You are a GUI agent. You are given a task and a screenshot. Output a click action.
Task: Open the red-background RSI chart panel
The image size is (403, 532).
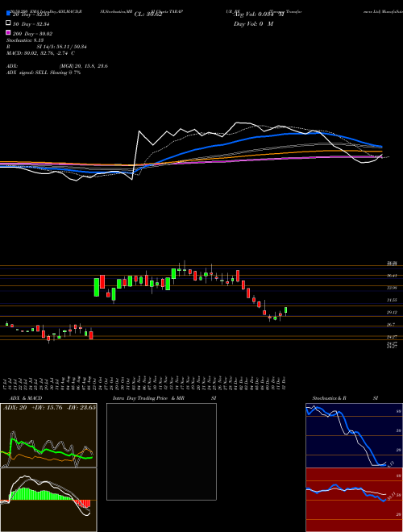[x=354, y=500]
